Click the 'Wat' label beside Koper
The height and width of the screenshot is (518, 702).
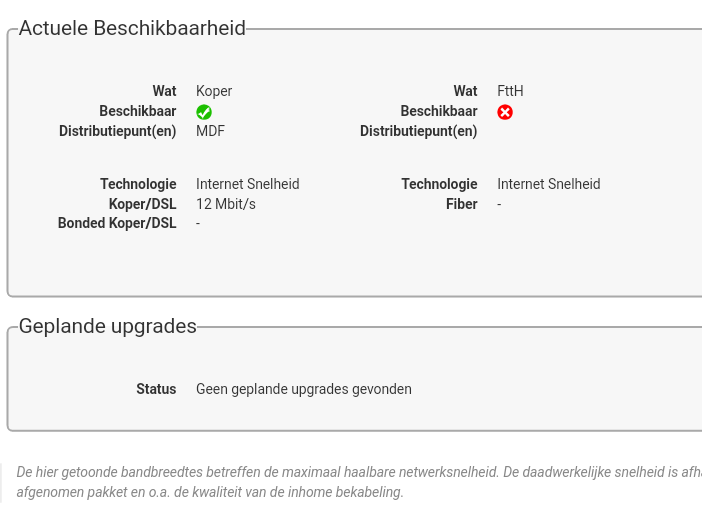tap(164, 91)
